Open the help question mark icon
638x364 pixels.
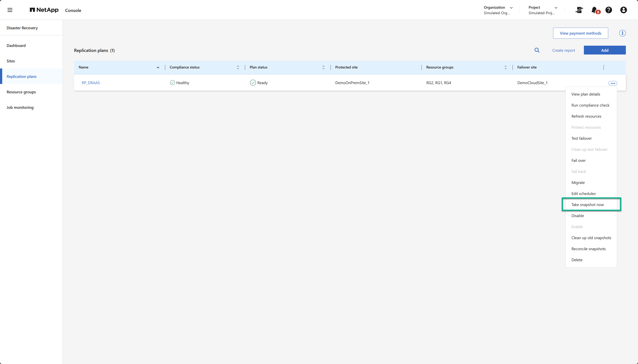coord(609,10)
